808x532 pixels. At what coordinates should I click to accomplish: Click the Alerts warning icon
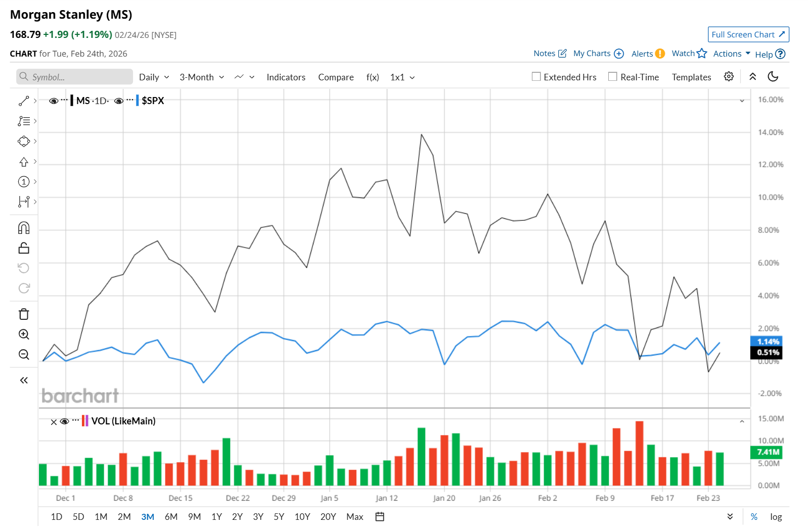tap(660, 54)
